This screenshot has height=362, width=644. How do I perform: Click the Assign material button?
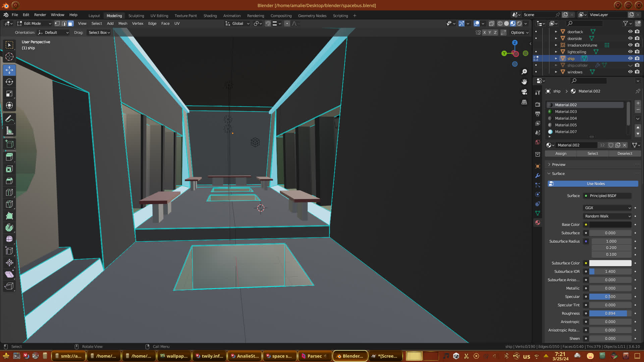click(560, 154)
